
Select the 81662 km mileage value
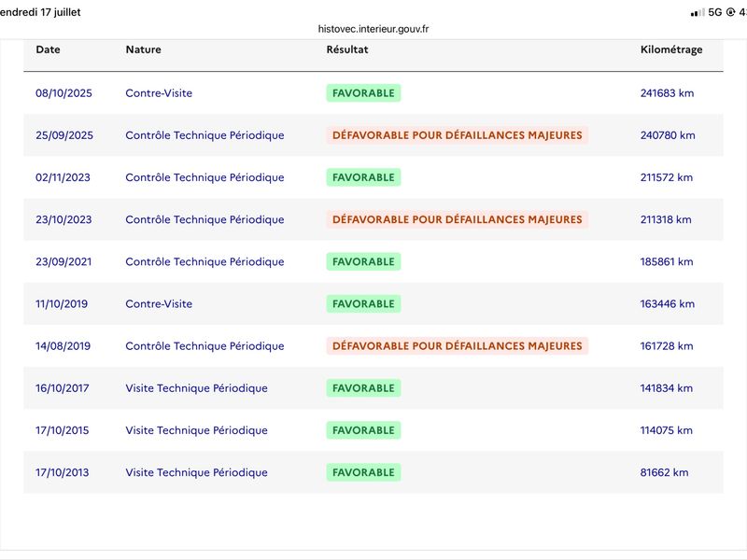click(664, 472)
